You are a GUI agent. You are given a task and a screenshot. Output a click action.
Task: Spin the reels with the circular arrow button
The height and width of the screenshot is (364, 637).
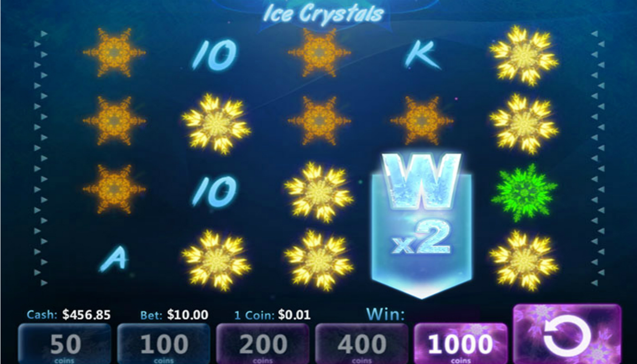coord(567,334)
